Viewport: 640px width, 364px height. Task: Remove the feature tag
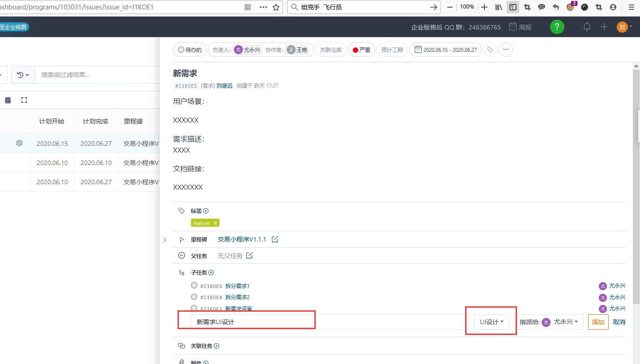tap(215, 223)
